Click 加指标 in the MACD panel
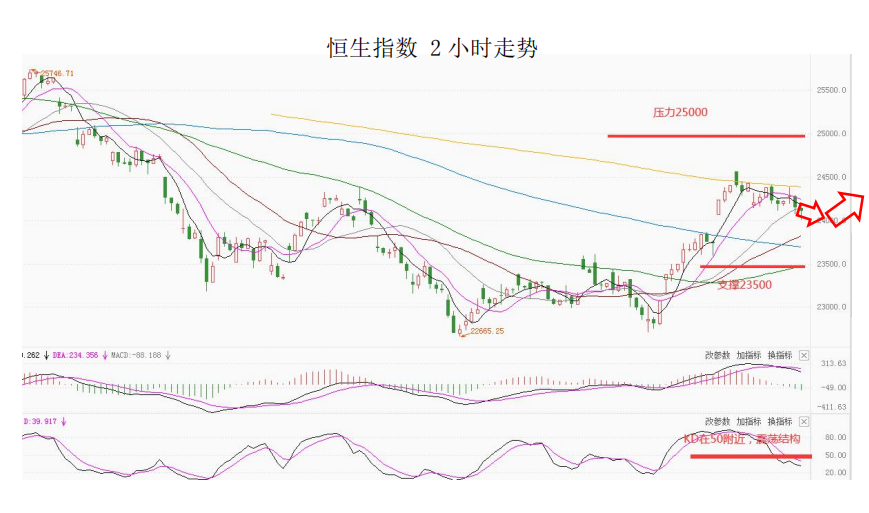The image size is (869, 513). click(749, 355)
